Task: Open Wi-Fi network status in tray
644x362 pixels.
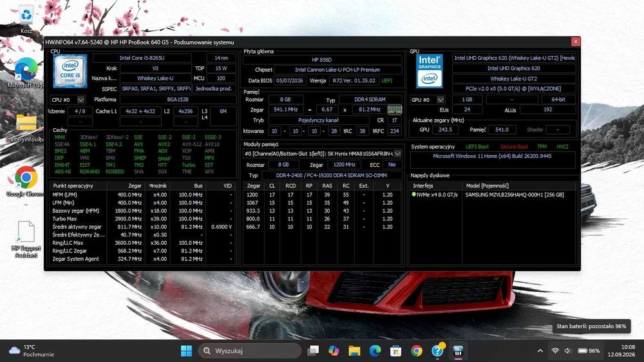Action: pos(555,351)
